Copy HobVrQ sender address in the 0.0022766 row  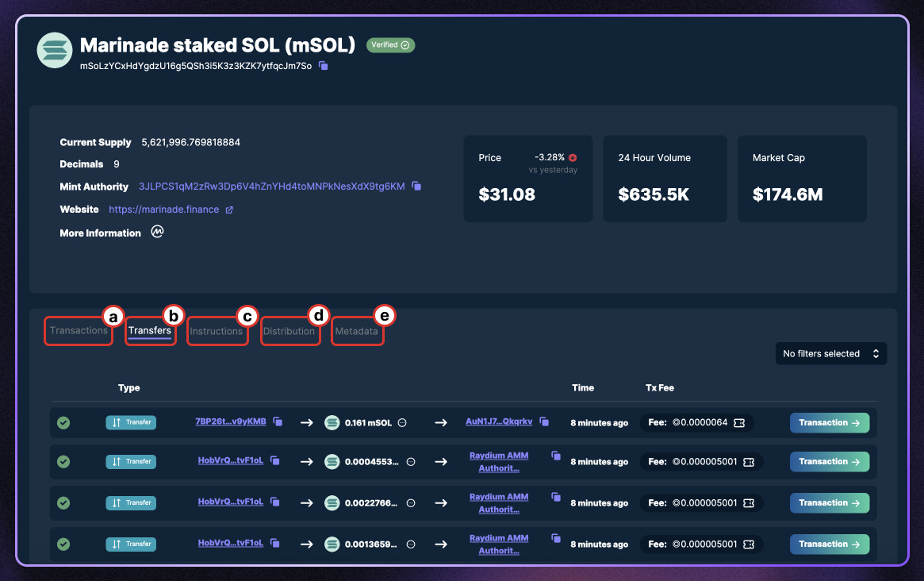click(x=274, y=502)
